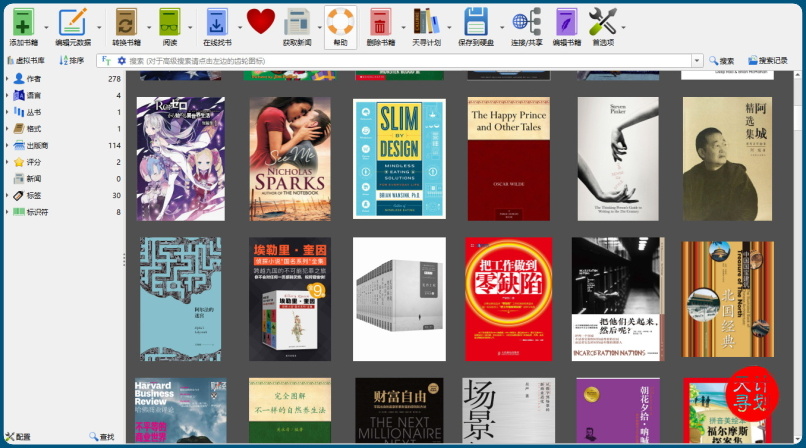Open the Read (阅读) viewer icon

(x=169, y=22)
